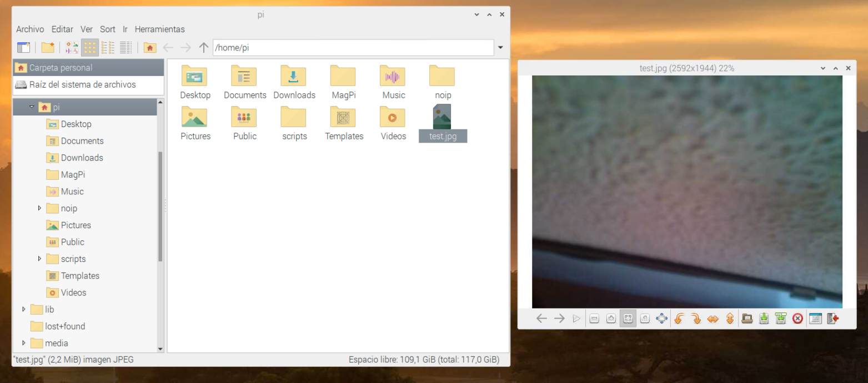Open a new file manager window
This screenshot has width=868, height=383.
pyautogui.click(x=23, y=48)
